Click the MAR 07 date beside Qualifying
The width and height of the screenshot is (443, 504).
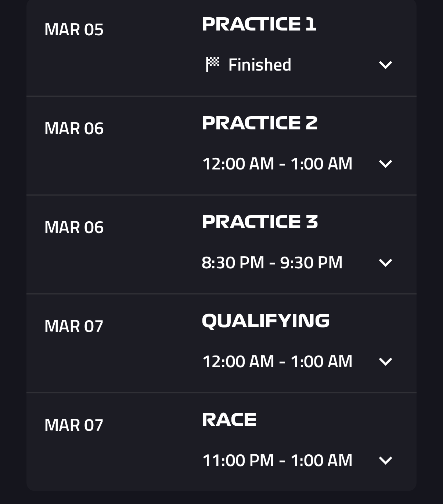[x=74, y=326]
